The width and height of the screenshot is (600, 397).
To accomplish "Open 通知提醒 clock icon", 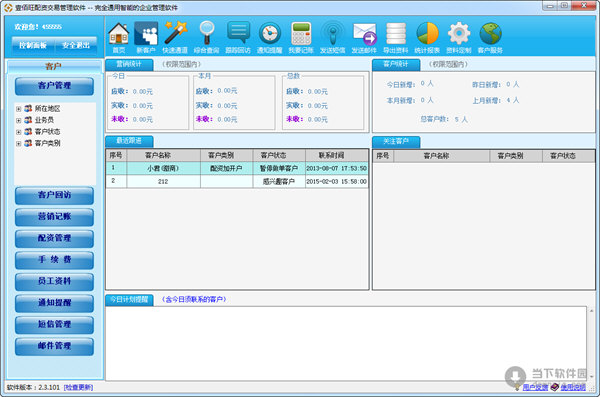I will [269, 38].
